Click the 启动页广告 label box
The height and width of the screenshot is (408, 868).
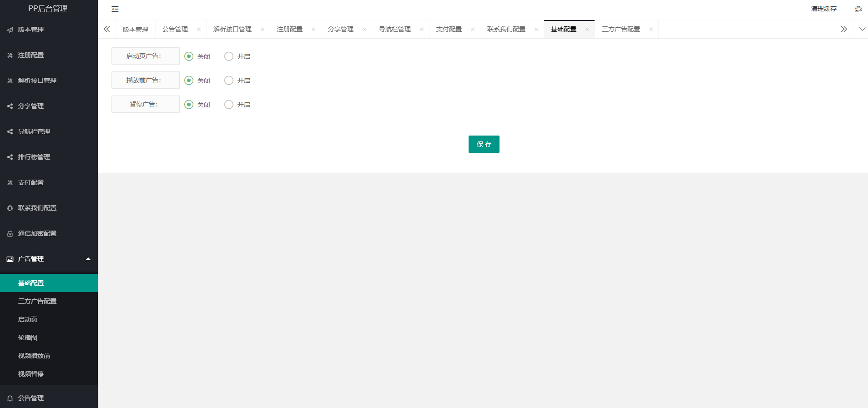pyautogui.click(x=146, y=56)
